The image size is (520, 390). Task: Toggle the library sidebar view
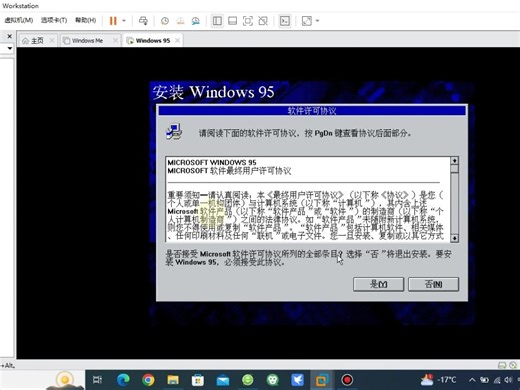pyautogui.click(x=217, y=21)
